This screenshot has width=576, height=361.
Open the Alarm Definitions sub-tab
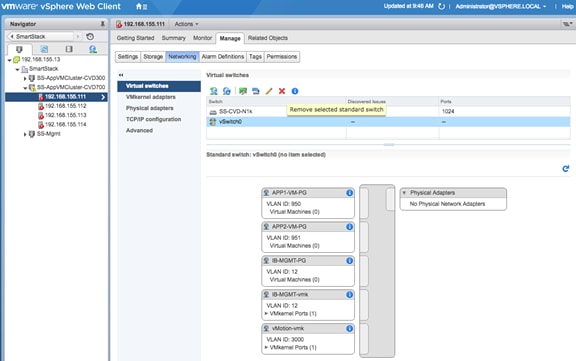pos(223,57)
